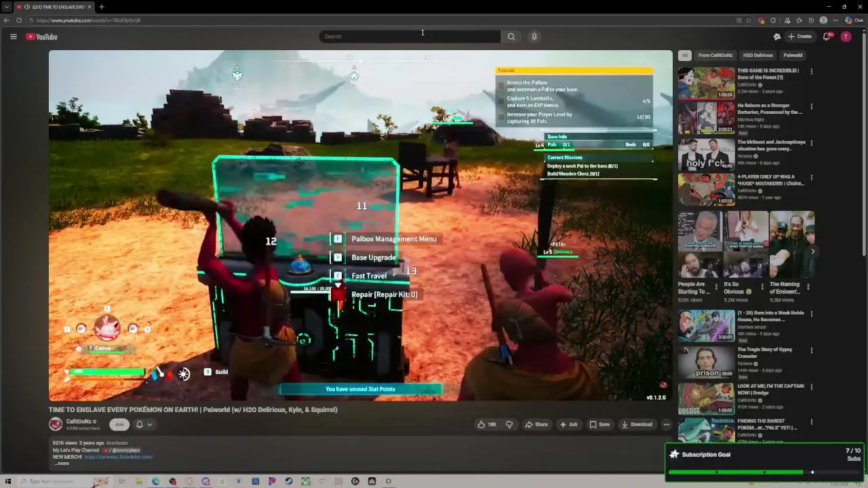Screen dimensions: 868x488
Task: Open options for MrBeast and Jacksepticeye video
Action: [812, 143]
